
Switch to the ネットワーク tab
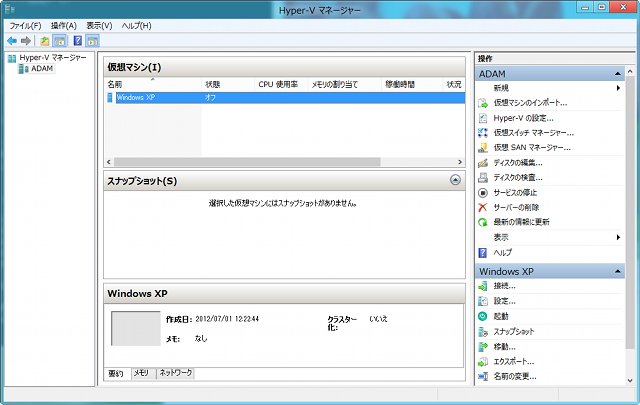pyautogui.click(x=176, y=373)
